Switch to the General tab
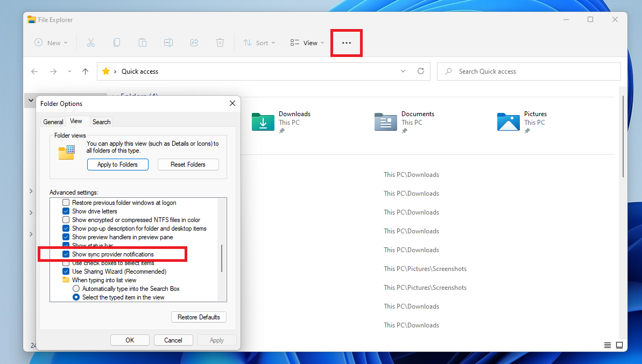The height and width of the screenshot is (364, 642). [53, 122]
